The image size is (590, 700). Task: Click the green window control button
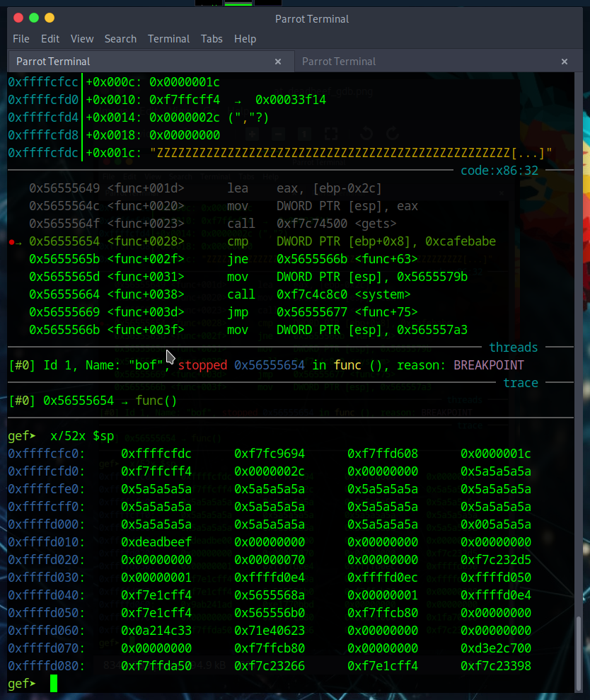pyautogui.click(x=33, y=18)
